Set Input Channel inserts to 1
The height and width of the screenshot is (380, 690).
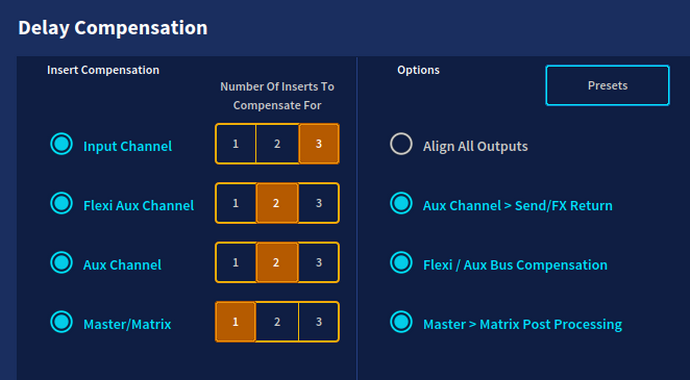(235, 144)
